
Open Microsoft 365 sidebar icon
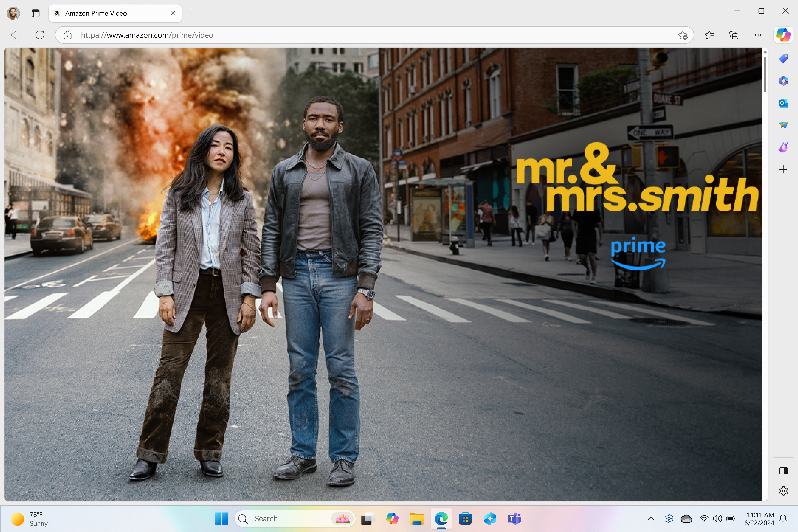[783, 81]
